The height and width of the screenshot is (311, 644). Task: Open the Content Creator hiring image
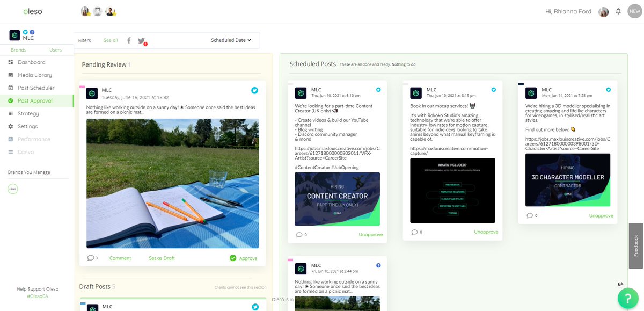tap(338, 199)
